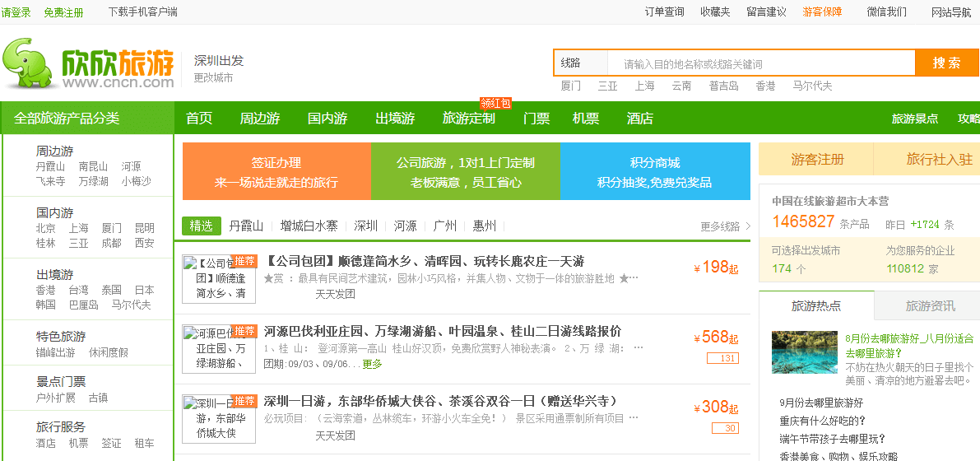
Task: Open the 门票 navigation item
Action: (536, 119)
